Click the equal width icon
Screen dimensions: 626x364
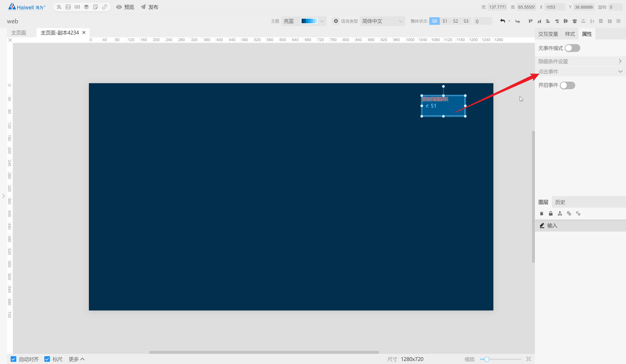[601, 21]
